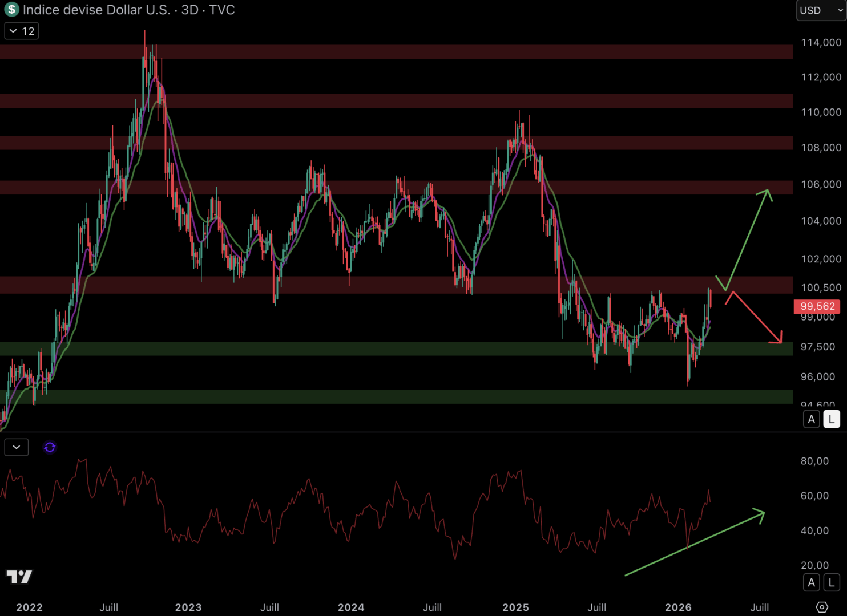The image size is (847, 616).
Task: Toggle log scale (L) on the price pane
Action: (832, 419)
